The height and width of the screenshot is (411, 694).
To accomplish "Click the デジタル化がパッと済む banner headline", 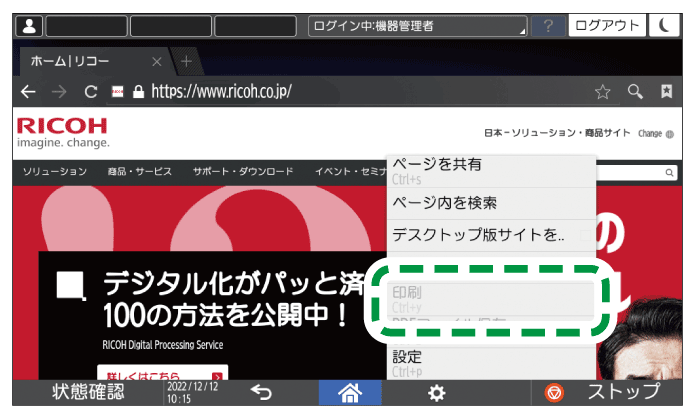I will (235, 284).
